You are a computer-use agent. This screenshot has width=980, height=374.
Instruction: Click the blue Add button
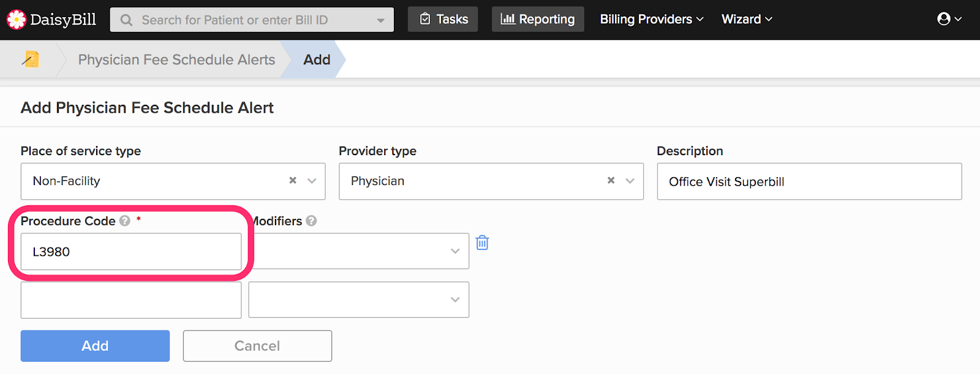click(95, 346)
